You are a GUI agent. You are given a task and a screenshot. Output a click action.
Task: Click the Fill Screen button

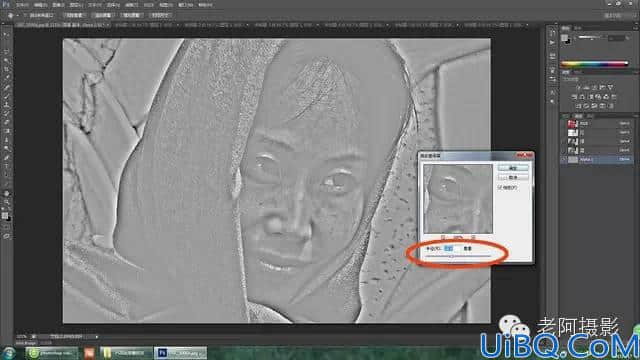(131, 15)
